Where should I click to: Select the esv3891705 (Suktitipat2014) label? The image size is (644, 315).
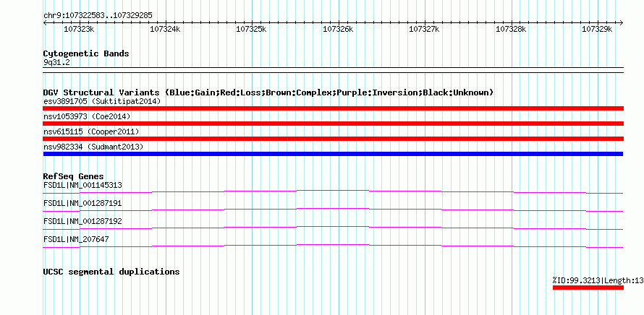(x=102, y=101)
